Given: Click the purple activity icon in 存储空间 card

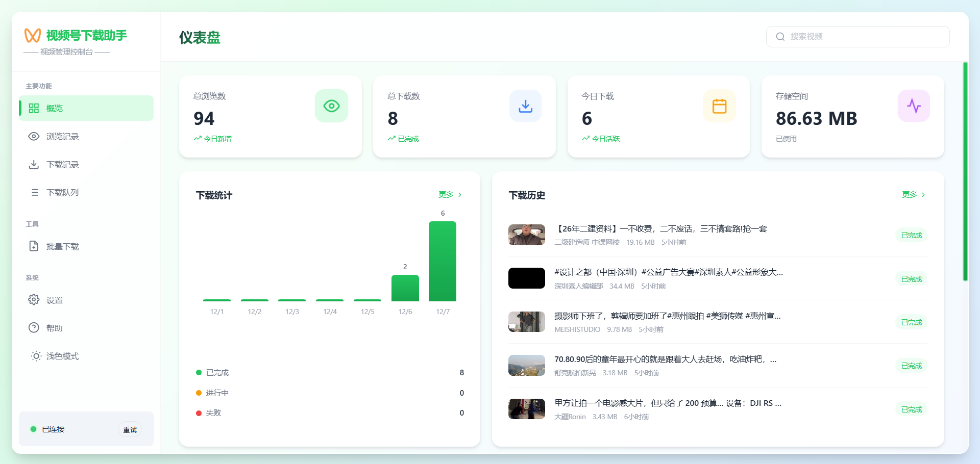Looking at the screenshot, I should tap(914, 106).
